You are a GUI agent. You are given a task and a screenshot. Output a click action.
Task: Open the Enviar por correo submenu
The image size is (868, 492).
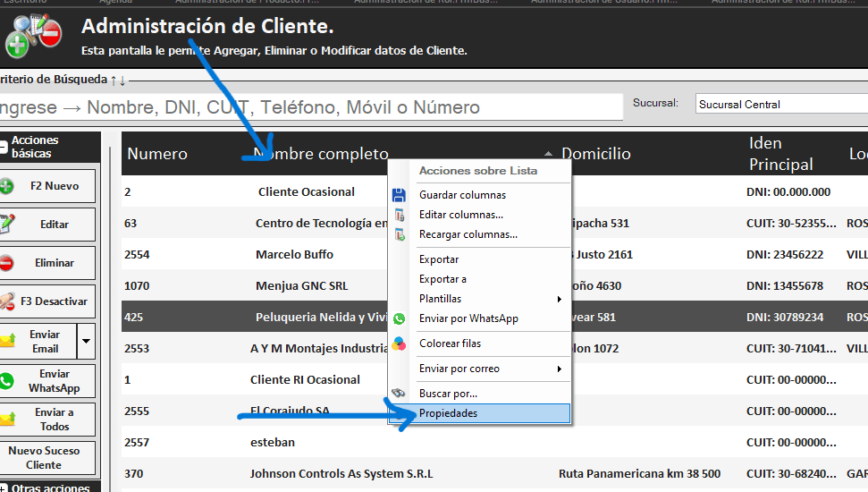[x=560, y=369]
